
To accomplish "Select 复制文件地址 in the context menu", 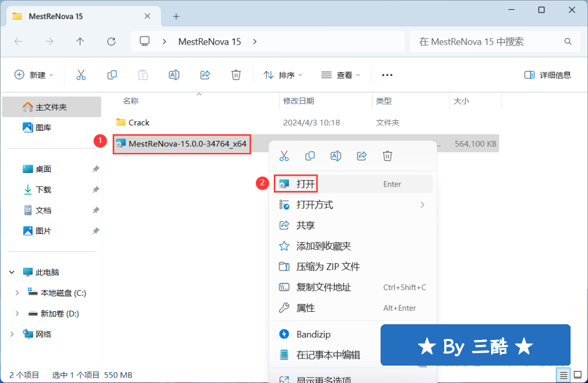I will pyautogui.click(x=352, y=287).
